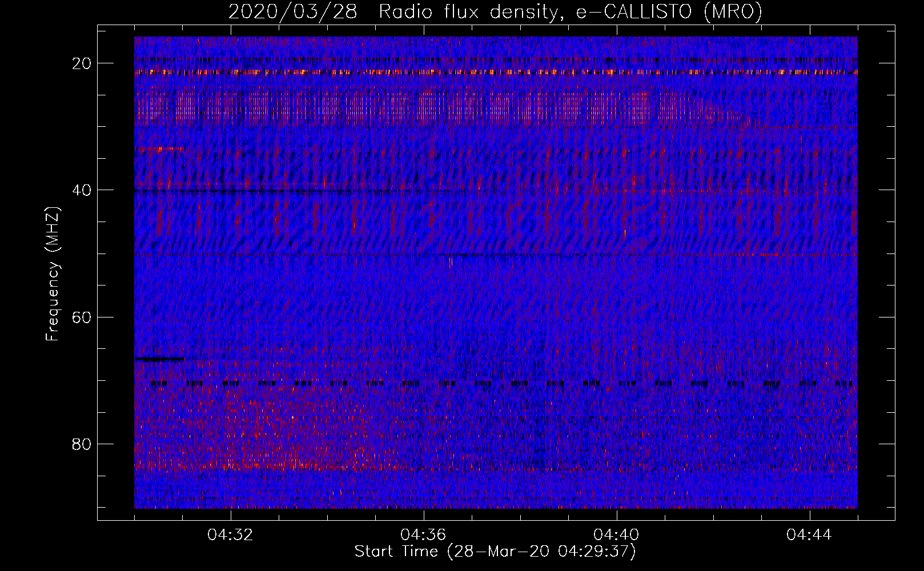The height and width of the screenshot is (571, 924).
Task: Click the 80 MHz frequency tick label
Action: [82, 444]
